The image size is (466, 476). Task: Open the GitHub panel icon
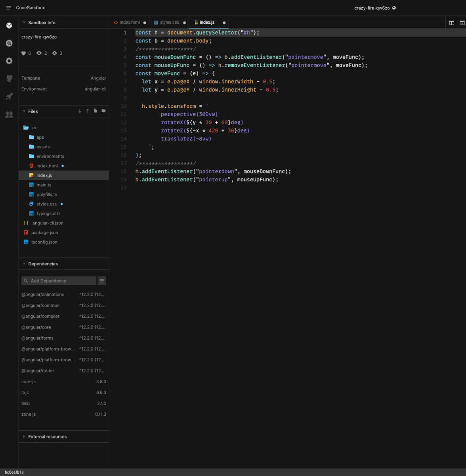click(9, 79)
